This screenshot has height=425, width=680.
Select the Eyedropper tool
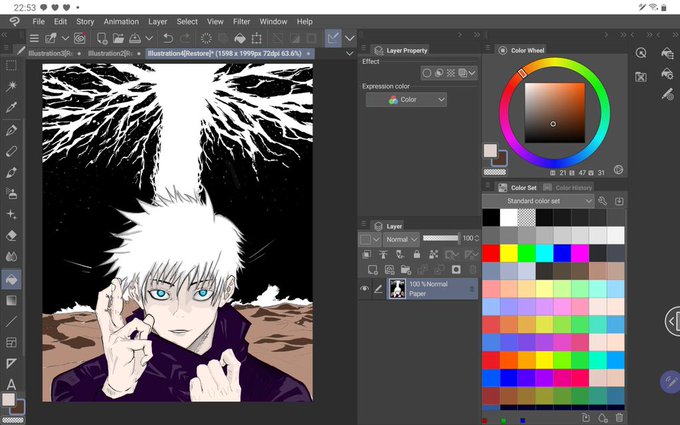coord(11,107)
